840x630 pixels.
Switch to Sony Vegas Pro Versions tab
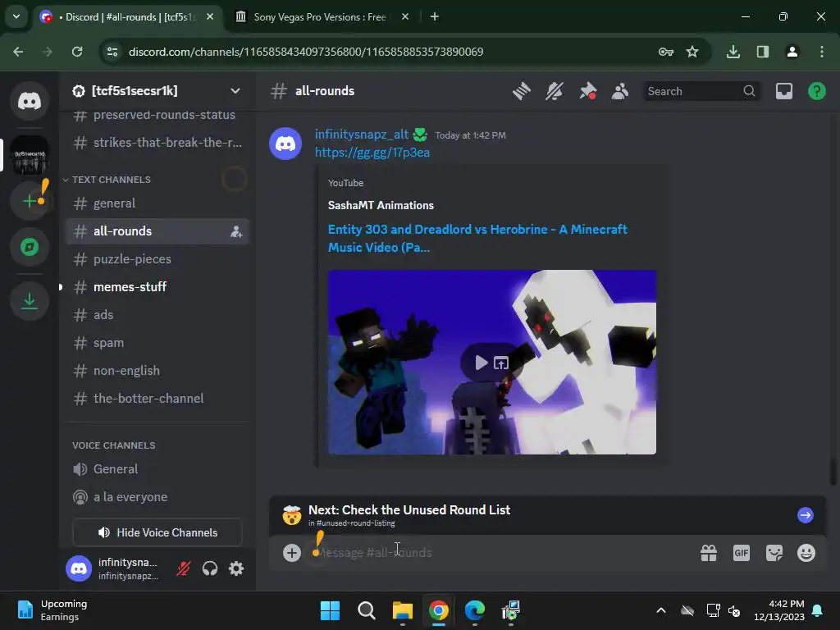click(x=320, y=17)
